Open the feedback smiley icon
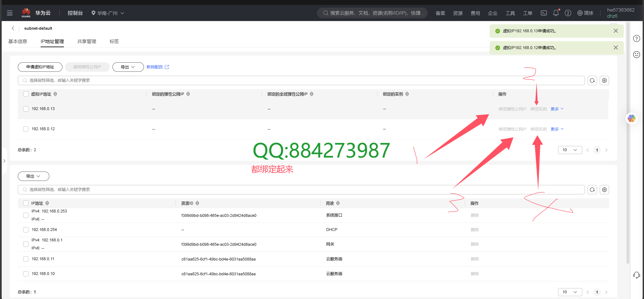 [x=636, y=55]
